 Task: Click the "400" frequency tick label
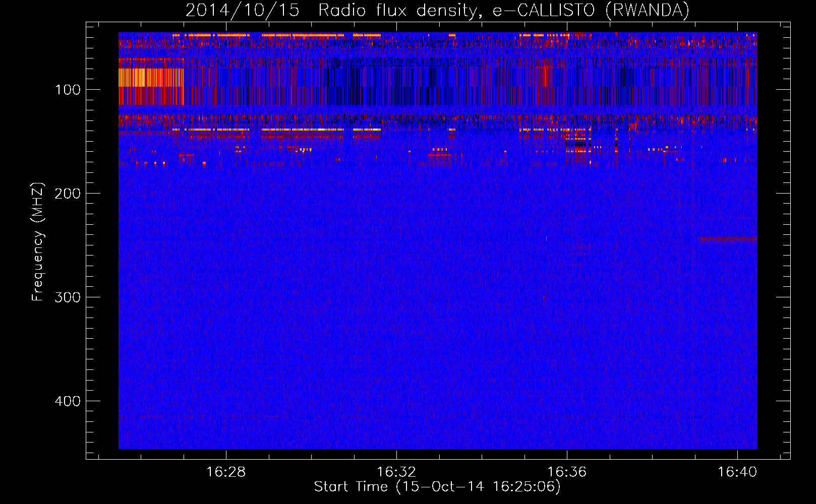coord(68,401)
